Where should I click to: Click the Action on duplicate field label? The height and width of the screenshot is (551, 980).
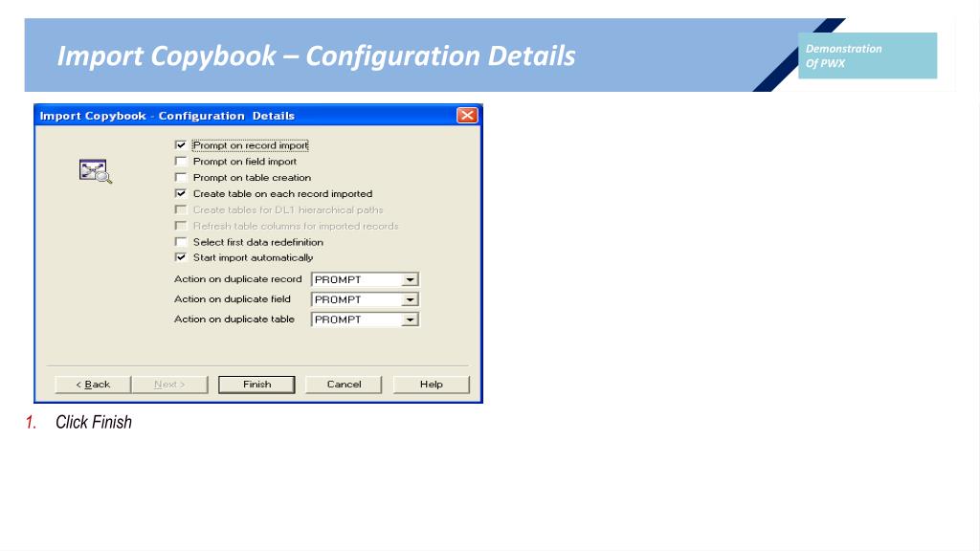pos(232,299)
